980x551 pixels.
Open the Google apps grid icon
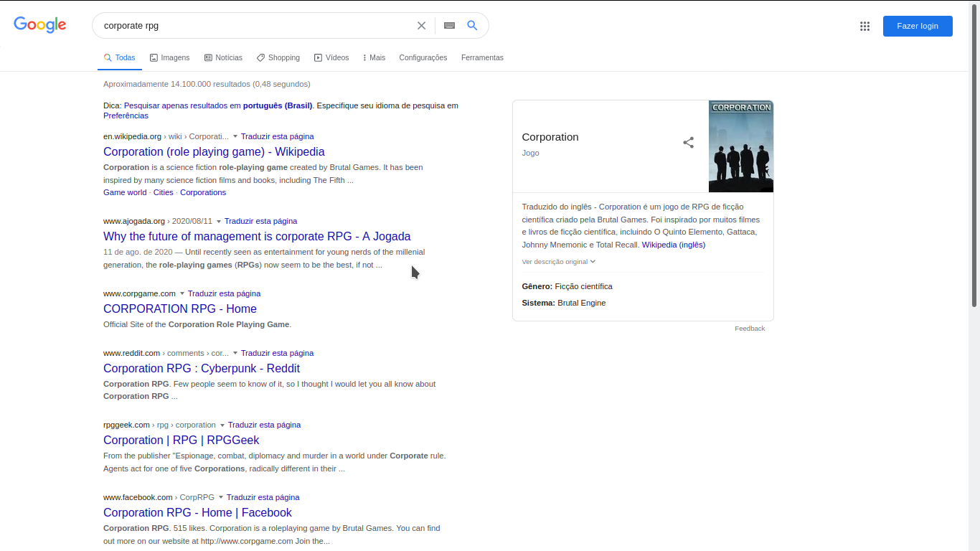coord(864,26)
